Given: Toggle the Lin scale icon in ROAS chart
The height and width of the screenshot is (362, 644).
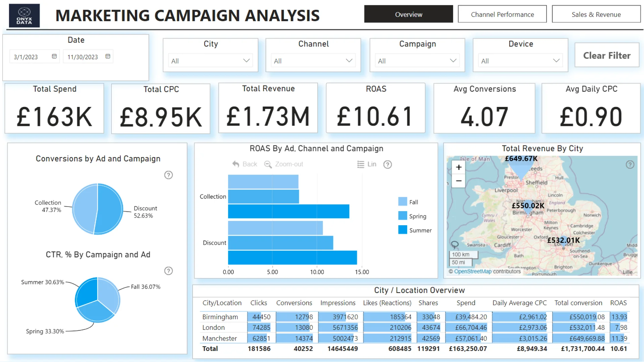Looking at the screenshot, I should point(361,164).
